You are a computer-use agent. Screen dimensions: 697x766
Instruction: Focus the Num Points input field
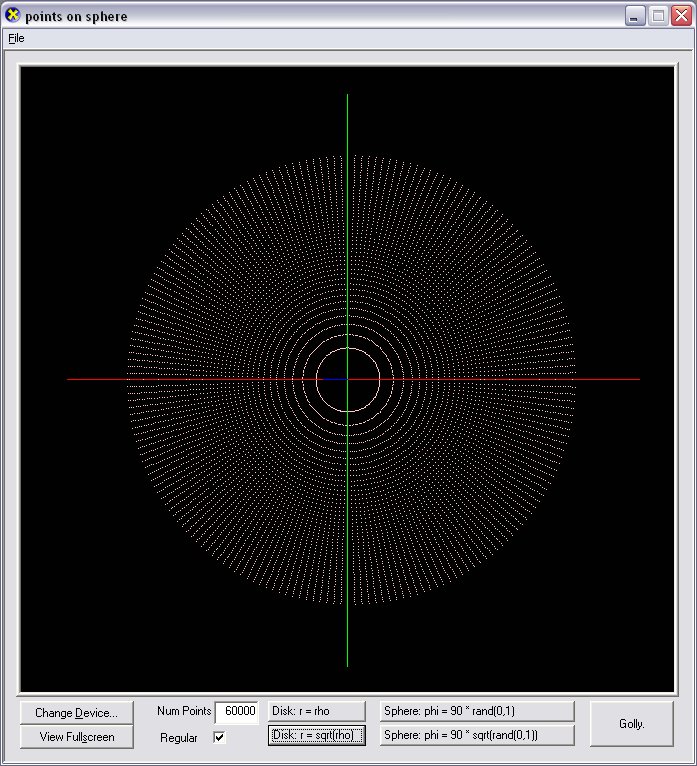click(x=237, y=711)
